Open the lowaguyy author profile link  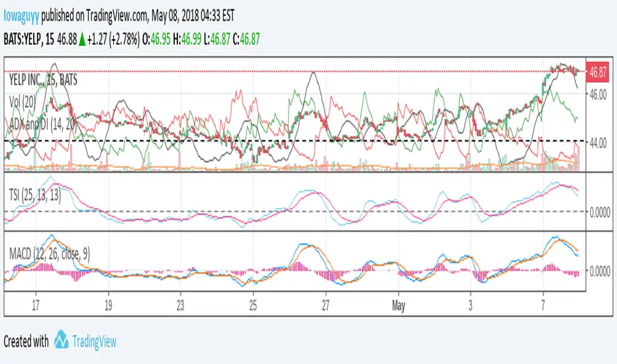(22, 16)
